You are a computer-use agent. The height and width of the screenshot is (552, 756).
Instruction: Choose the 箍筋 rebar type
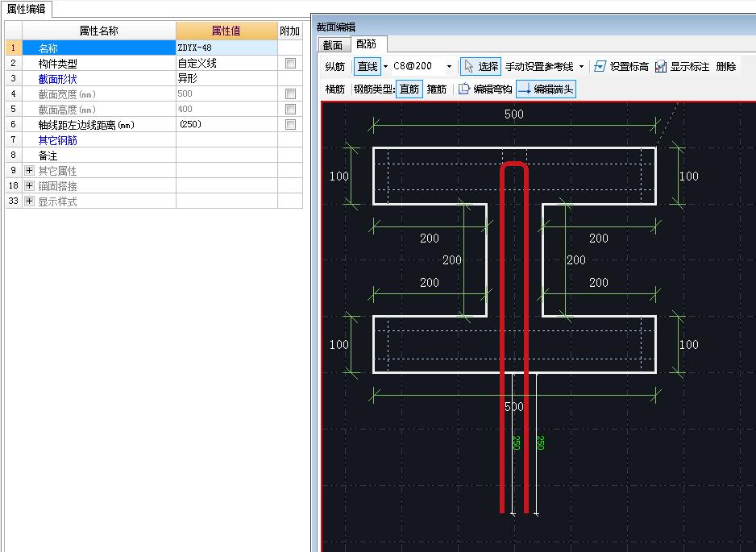(x=437, y=89)
